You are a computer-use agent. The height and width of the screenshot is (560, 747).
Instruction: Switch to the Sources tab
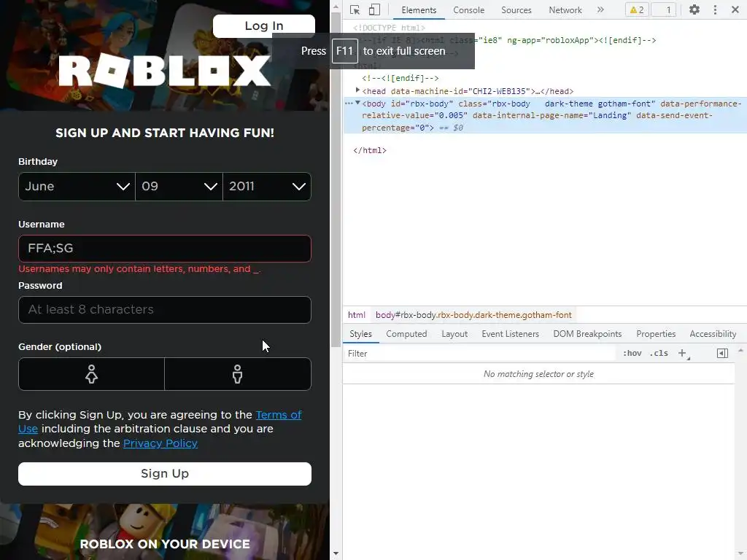point(516,10)
